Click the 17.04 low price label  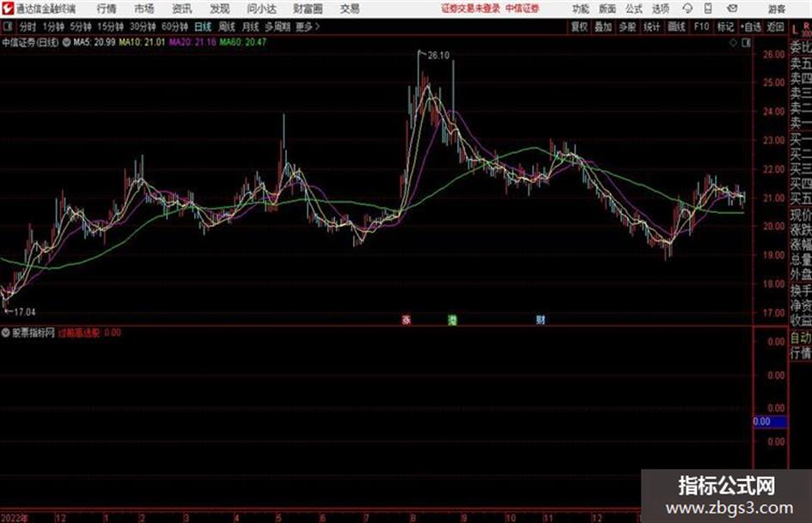pyautogui.click(x=24, y=313)
